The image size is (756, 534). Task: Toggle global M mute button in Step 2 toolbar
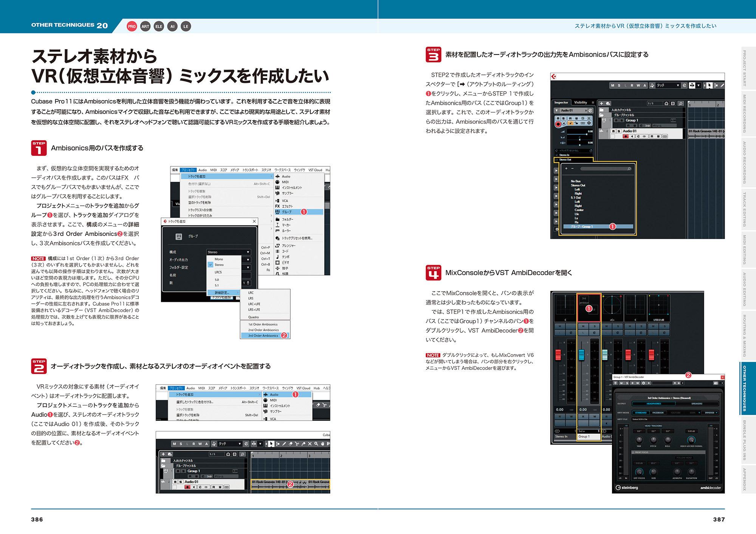click(x=175, y=444)
